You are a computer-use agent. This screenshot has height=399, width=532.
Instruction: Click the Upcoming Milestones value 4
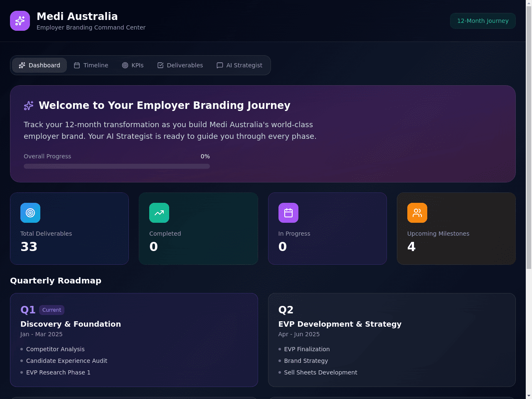coord(411,247)
